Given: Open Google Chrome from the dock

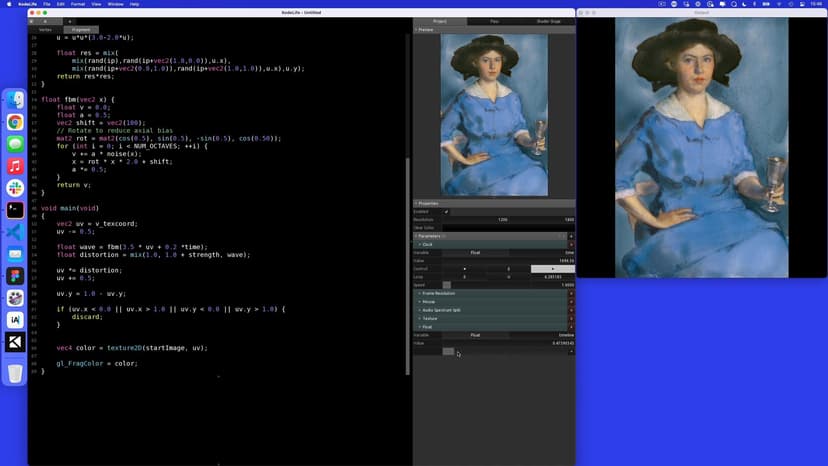Looking at the screenshot, I should pos(15,122).
